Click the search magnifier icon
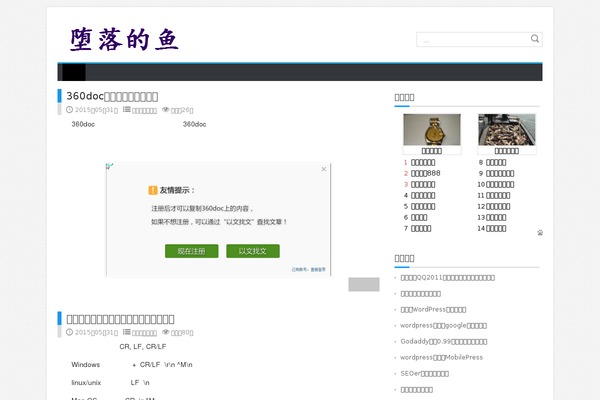Viewport: 600px width, 400px height. point(535,40)
